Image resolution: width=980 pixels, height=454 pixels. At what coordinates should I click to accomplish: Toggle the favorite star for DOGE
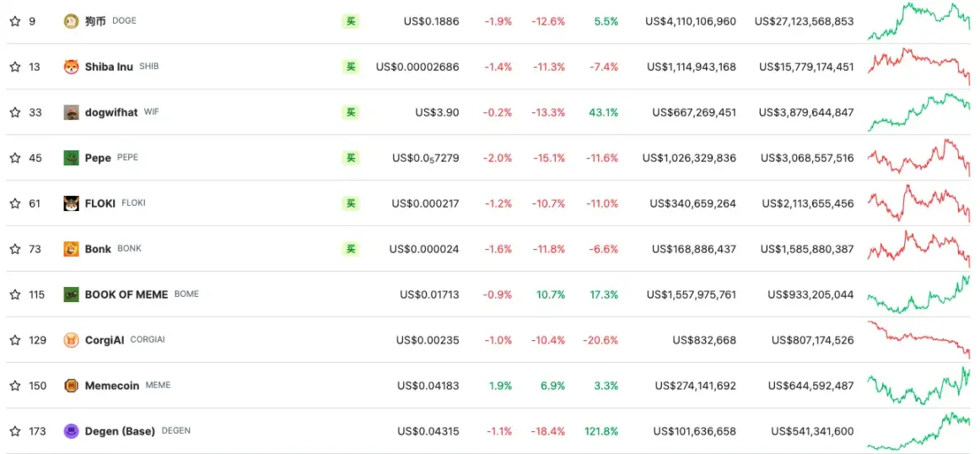(x=15, y=21)
